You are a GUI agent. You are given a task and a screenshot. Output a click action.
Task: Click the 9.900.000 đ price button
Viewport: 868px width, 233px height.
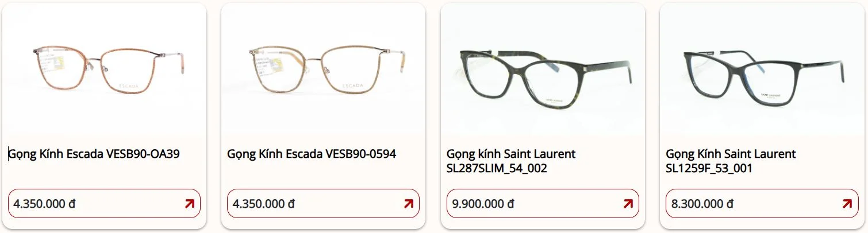point(543,203)
